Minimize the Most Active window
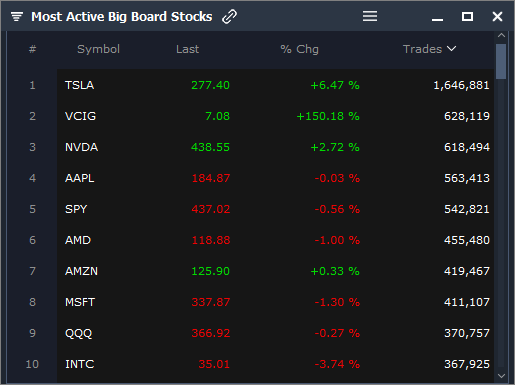 [437, 20]
